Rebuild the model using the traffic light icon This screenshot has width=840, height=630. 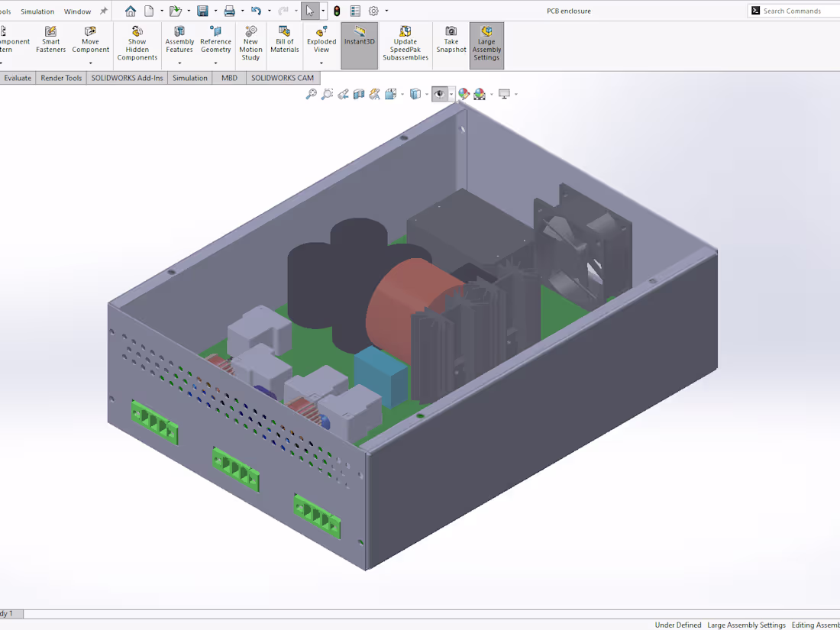pyautogui.click(x=337, y=11)
